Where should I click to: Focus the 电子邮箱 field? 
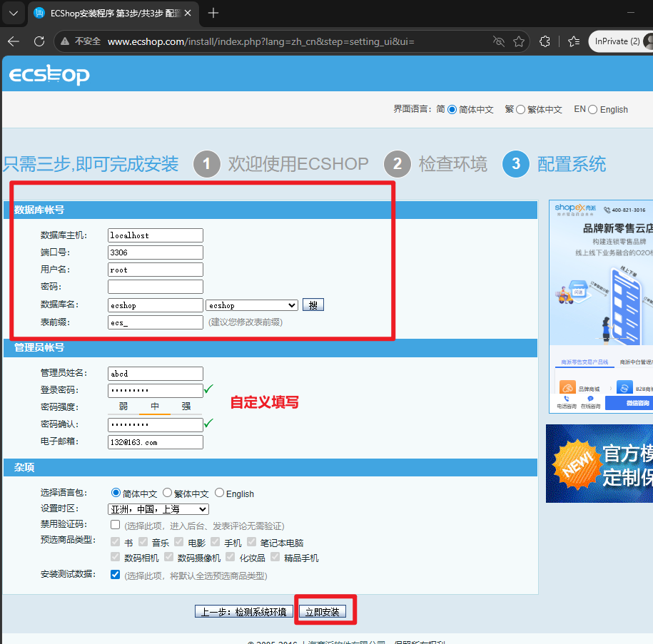156,442
